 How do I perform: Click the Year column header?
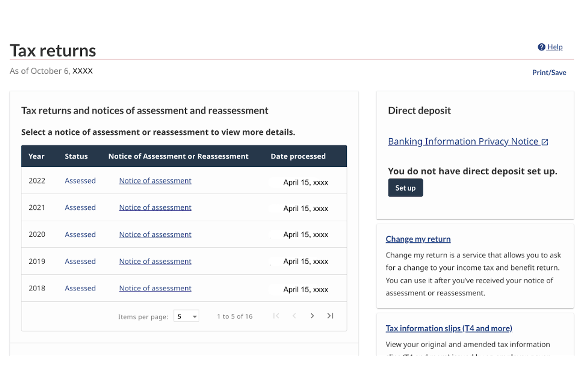pos(37,156)
